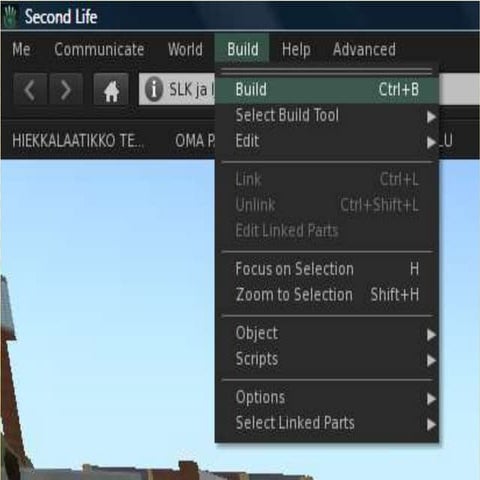Image resolution: width=480 pixels, height=480 pixels.
Task: Expand the Options submenu arrow
Action: pos(431,399)
